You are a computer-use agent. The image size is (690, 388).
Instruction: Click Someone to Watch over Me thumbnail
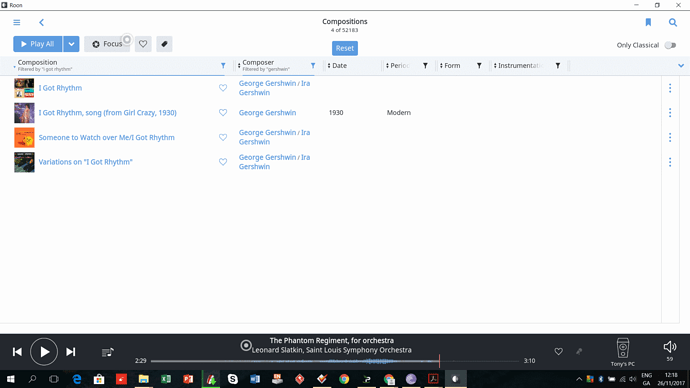[24, 137]
